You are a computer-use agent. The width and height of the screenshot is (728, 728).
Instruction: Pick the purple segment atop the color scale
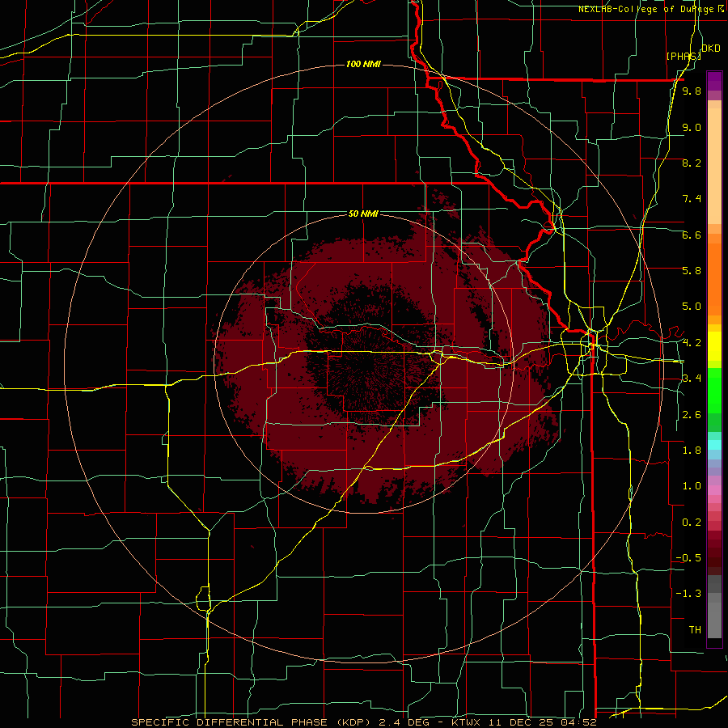click(714, 81)
